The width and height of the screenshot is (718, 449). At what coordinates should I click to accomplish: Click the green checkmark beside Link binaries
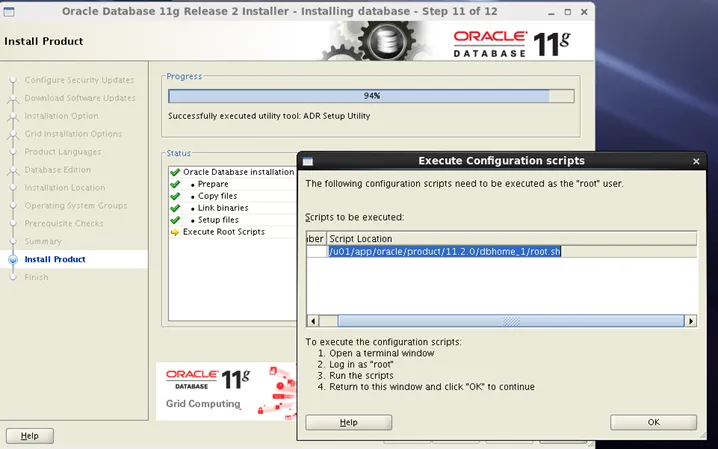pyautogui.click(x=175, y=208)
